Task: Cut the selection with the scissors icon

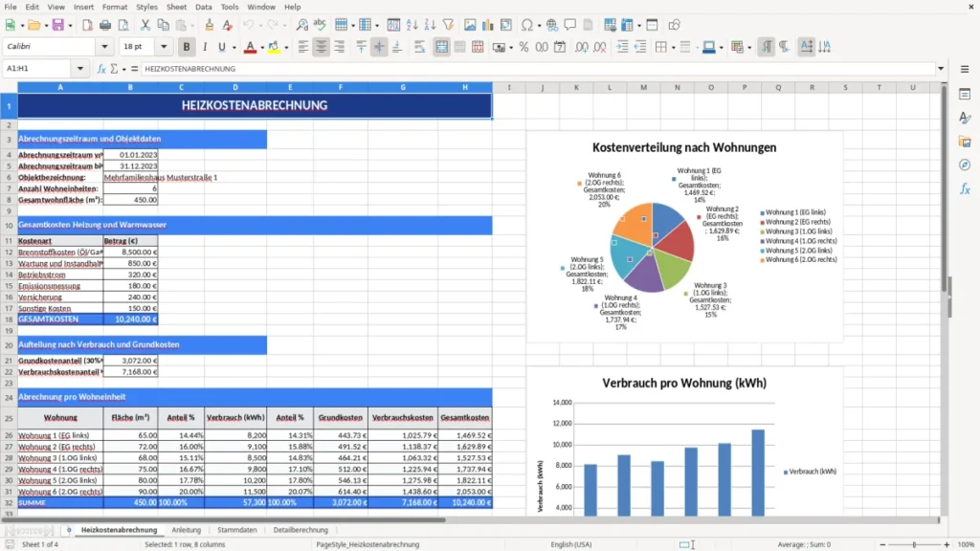Action: click(x=145, y=25)
